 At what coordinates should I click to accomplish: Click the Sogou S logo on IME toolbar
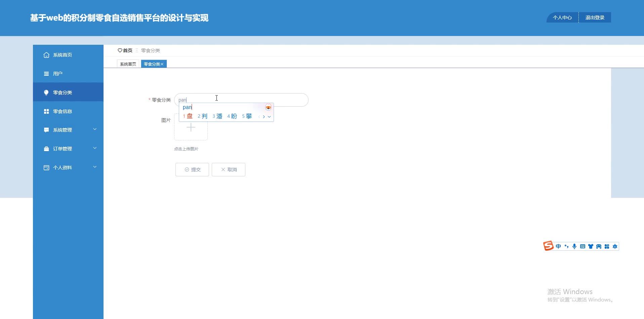tap(548, 246)
